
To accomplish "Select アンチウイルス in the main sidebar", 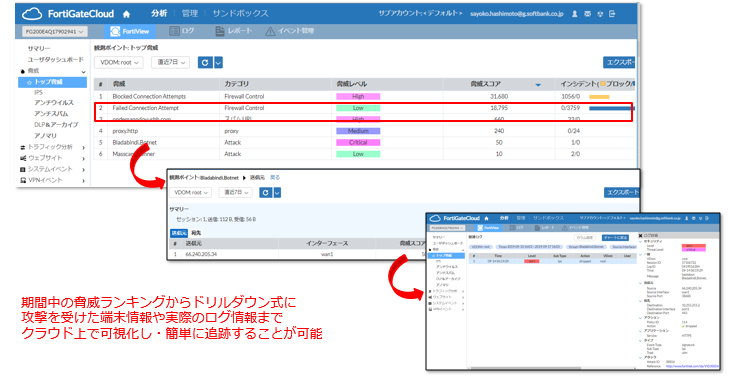I will (54, 102).
